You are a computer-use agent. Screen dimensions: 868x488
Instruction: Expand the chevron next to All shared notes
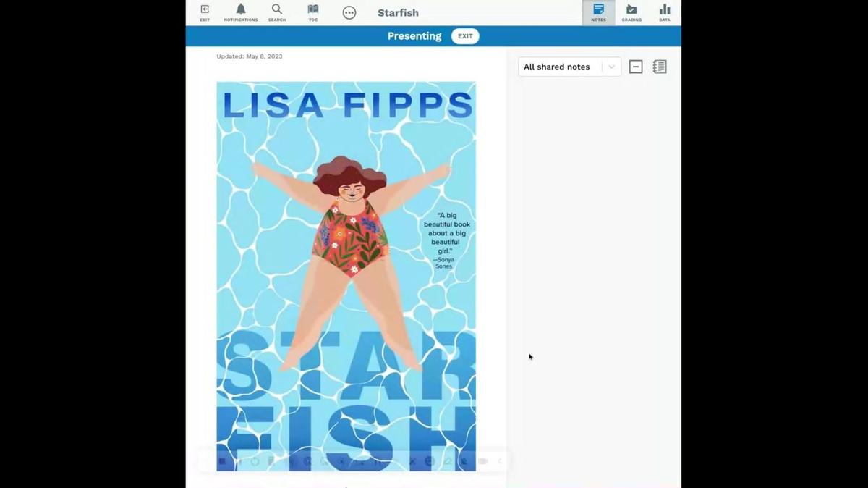[x=611, y=66]
